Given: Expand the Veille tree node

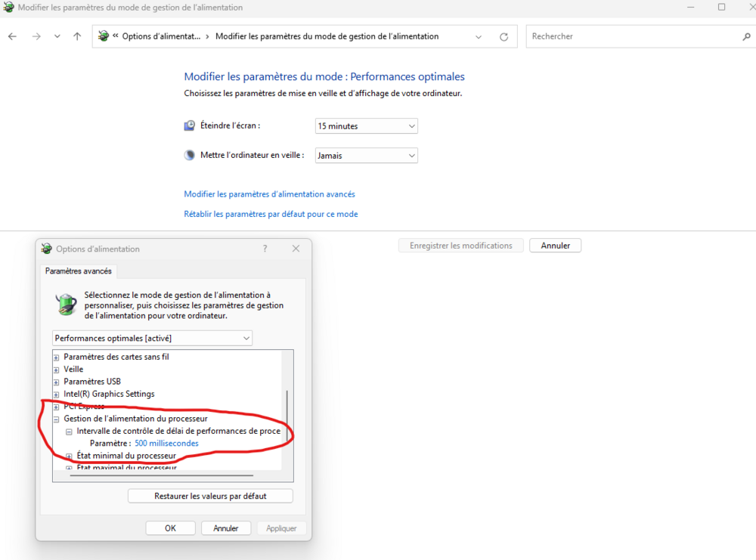Looking at the screenshot, I should coord(57,370).
